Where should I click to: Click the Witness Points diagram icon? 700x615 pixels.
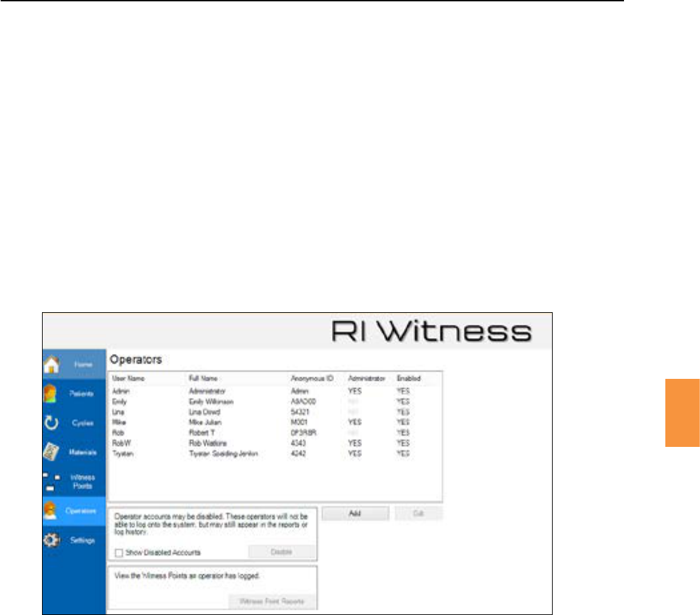(x=51, y=482)
